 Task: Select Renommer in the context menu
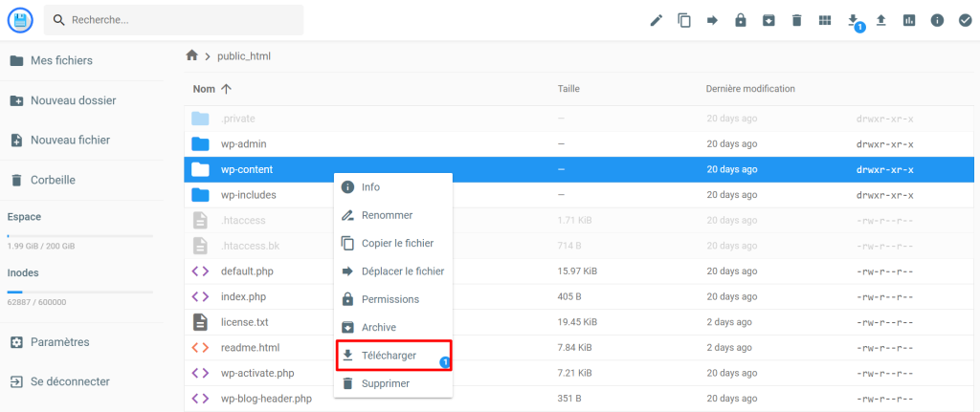point(387,215)
